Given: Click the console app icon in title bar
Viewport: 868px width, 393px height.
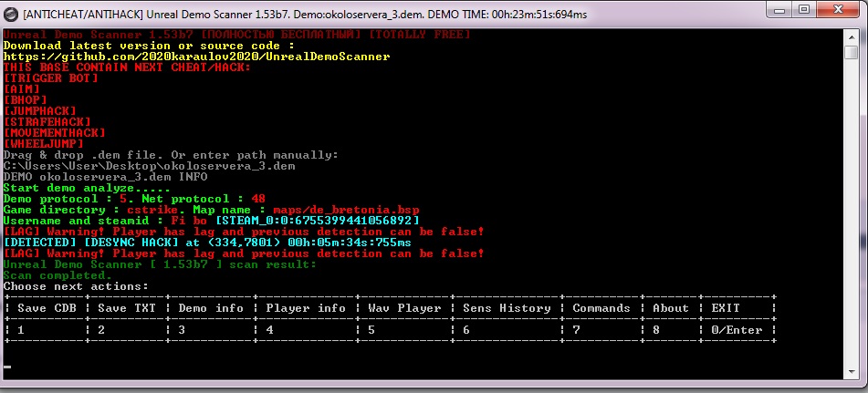Looking at the screenshot, I should pos(11,14).
